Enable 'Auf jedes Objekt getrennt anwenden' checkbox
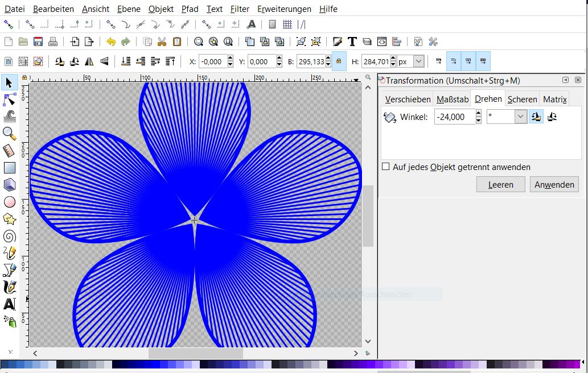 coord(386,167)
